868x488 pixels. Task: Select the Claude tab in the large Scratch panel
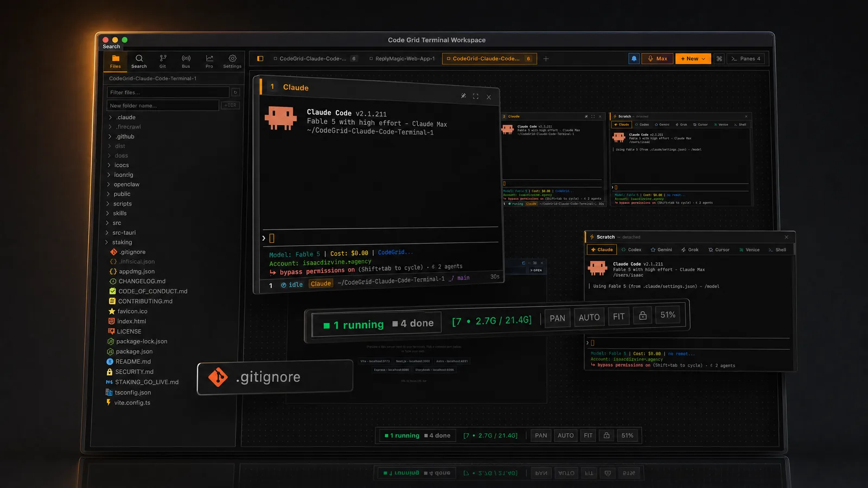tap(602, 249)
